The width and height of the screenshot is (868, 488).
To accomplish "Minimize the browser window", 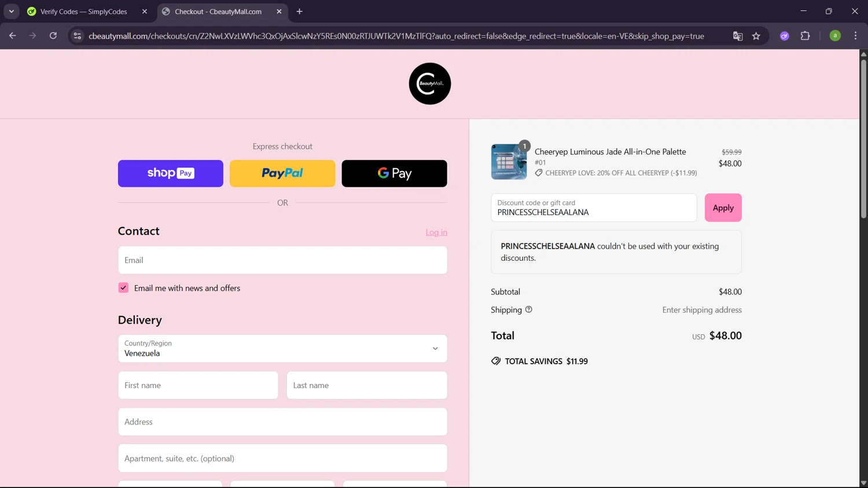I will [x=803, y=12].
